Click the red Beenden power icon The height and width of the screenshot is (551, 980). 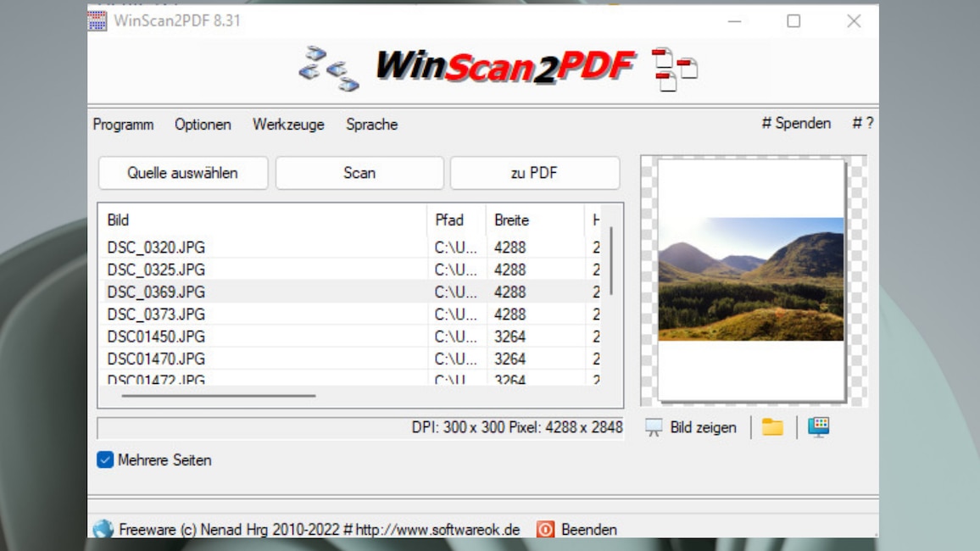click(x=545, y=529)
